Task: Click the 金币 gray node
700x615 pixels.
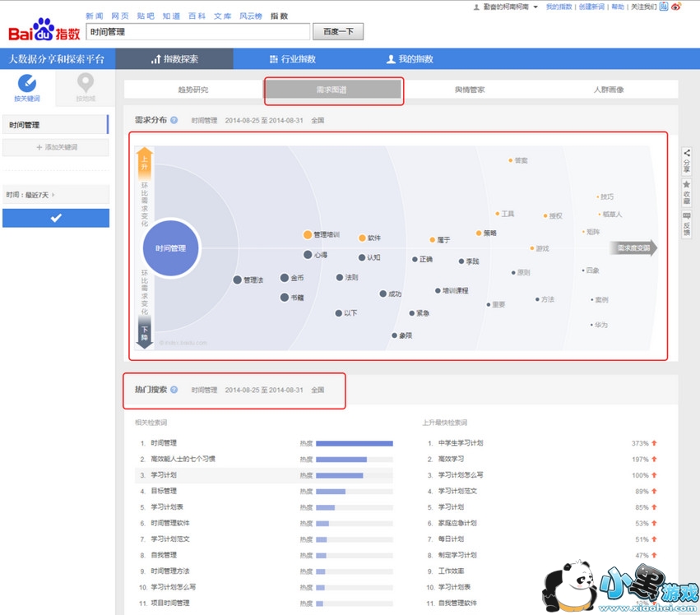Action: [x=285, y=278]
